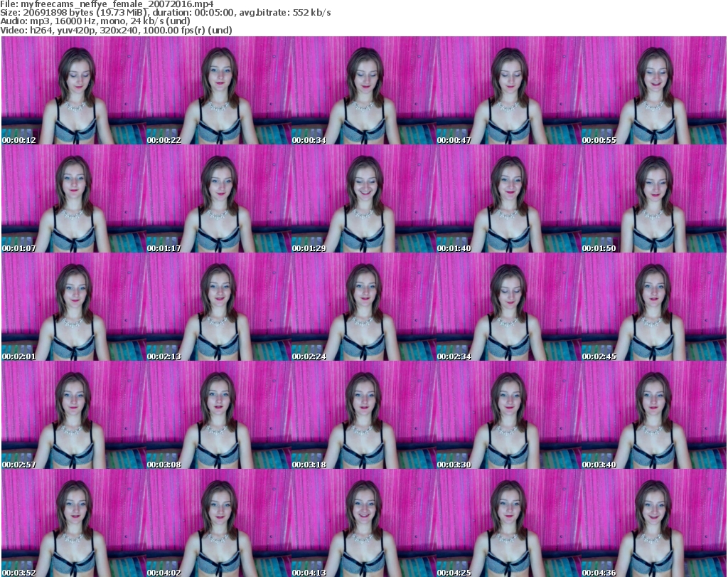Open the frame at 00:04:36

pos(654,523)
